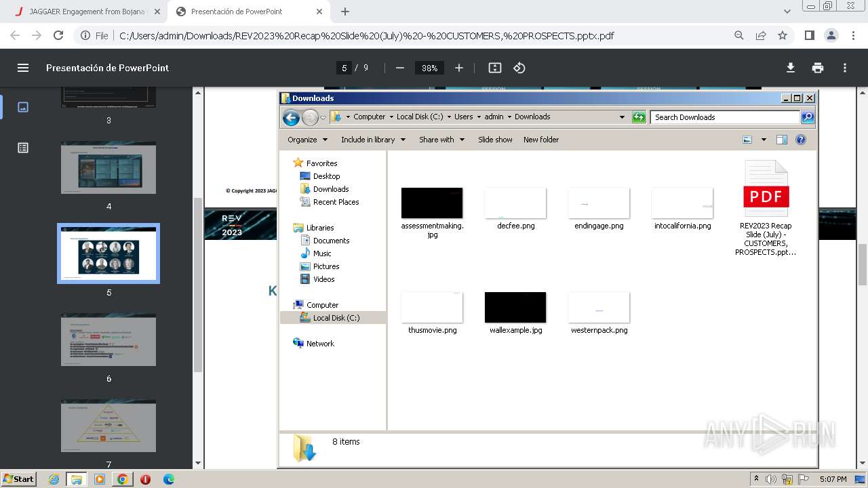Click the Chrome reload page icon
Image resolution: width=868 pixels, height=488 pixels.
(x=58, y=35)
